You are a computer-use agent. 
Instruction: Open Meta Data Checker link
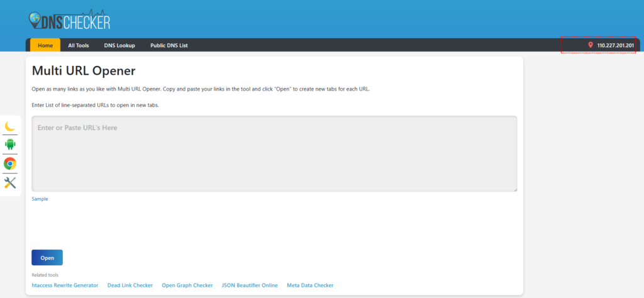coord(310,285)
